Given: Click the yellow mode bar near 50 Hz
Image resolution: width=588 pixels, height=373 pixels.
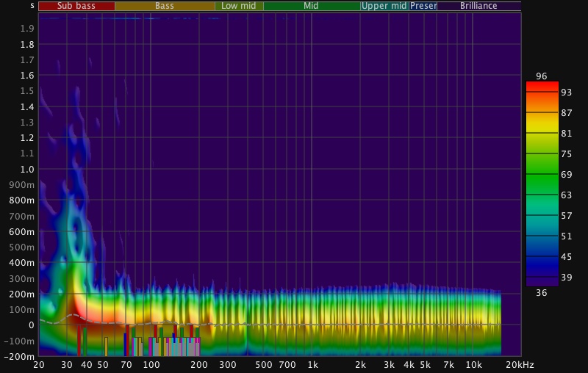Looking at the screenshot, I should click(x=106, y=346).
